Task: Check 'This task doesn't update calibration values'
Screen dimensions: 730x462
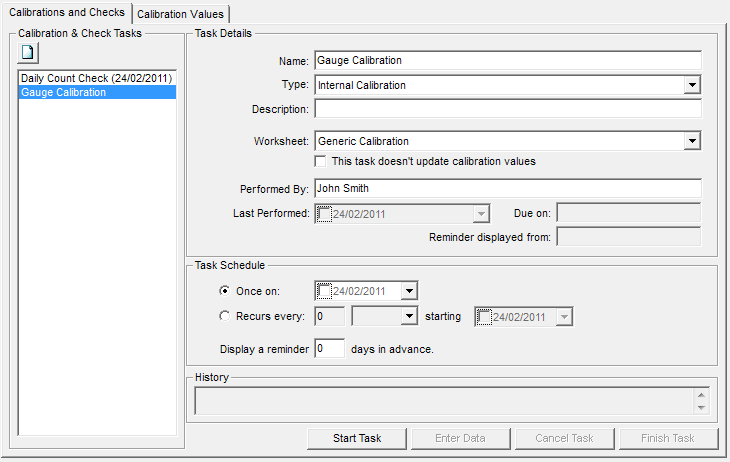Action: pyautogui.click(x=321, y=161)
